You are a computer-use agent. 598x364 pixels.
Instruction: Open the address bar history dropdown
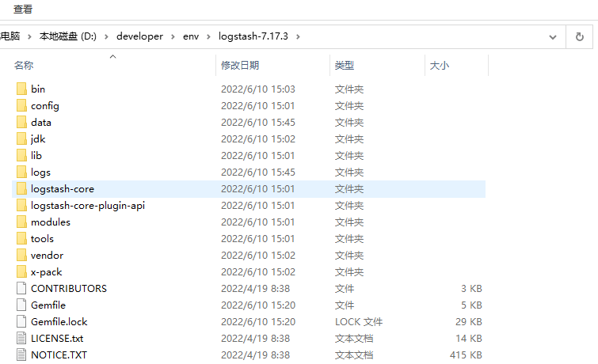(552, 37)
